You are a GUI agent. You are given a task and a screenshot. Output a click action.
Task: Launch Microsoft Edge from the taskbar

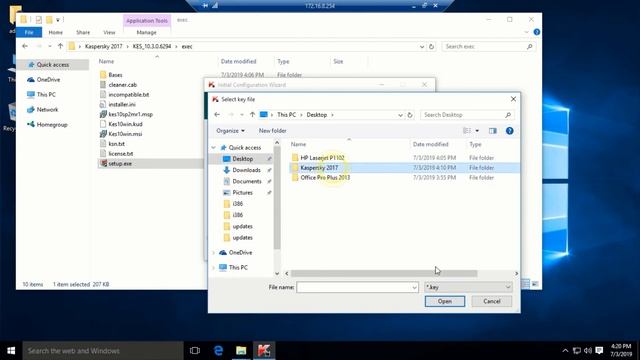(218, 351)
